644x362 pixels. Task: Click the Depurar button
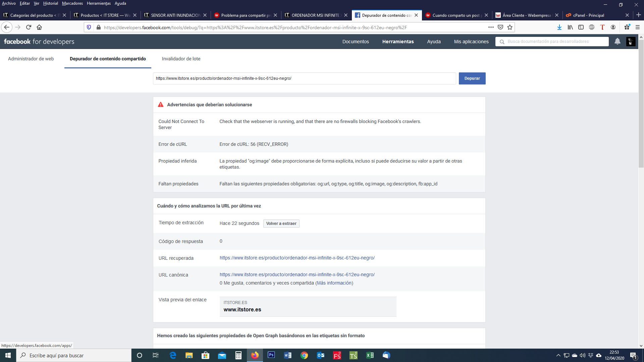(472, 78)
